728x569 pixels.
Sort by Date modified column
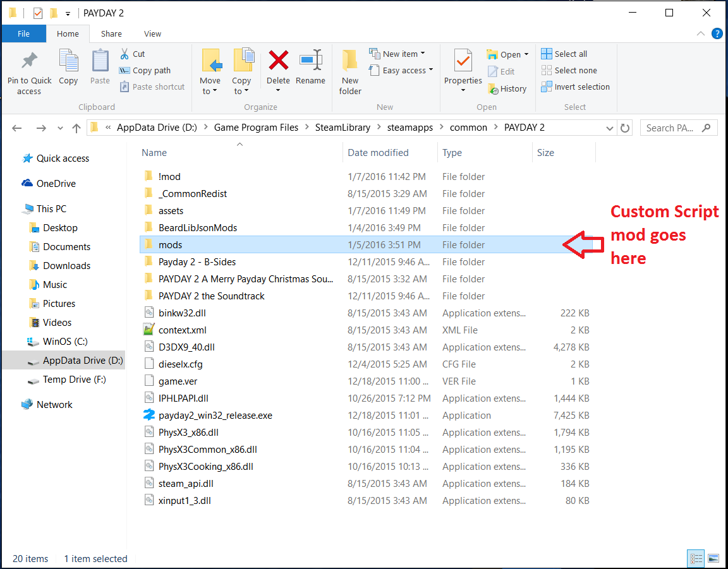(x=378, y=153)
